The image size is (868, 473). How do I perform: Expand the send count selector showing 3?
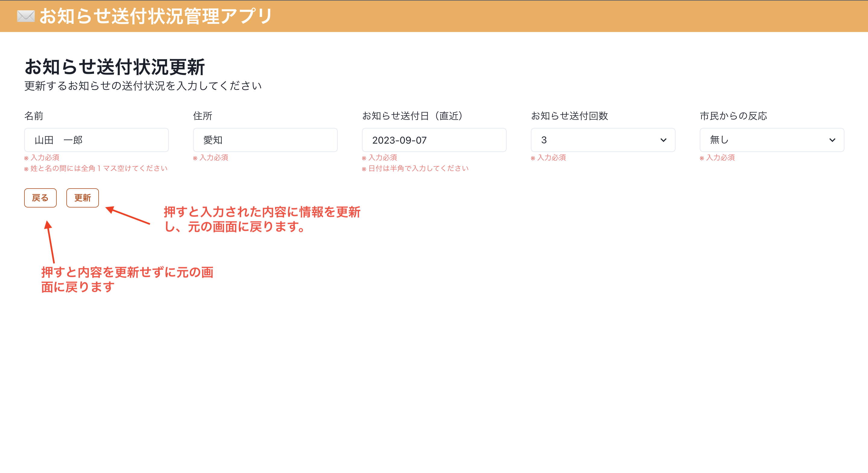603,140
